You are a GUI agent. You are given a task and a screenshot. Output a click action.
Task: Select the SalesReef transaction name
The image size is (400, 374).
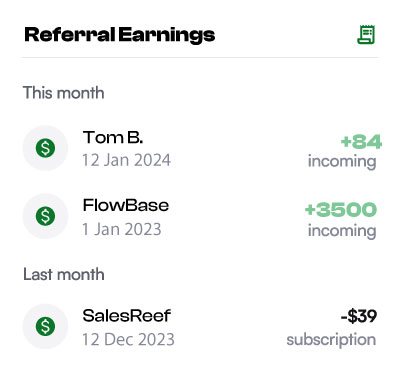pyautogui.click(x=127, y=316)
